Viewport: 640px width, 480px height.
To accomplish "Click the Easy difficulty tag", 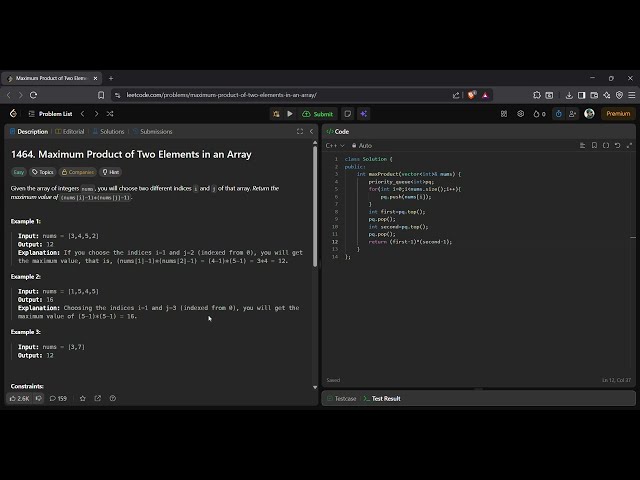I will point(19,172).
